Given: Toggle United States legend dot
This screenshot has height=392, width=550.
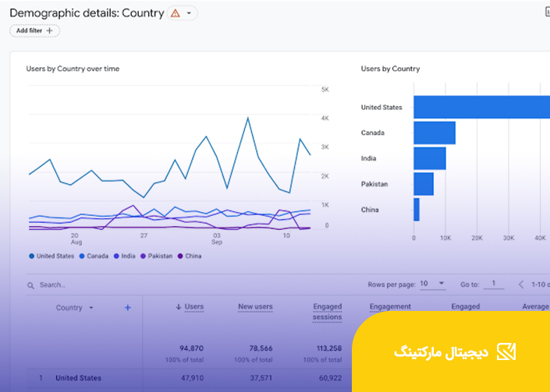Looking at the screenshot, I should pyautogui.click(x=31, y=256).
